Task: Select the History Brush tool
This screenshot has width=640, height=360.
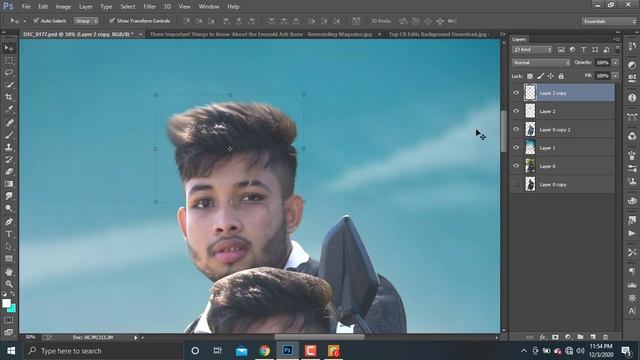Action: (9, 159)
